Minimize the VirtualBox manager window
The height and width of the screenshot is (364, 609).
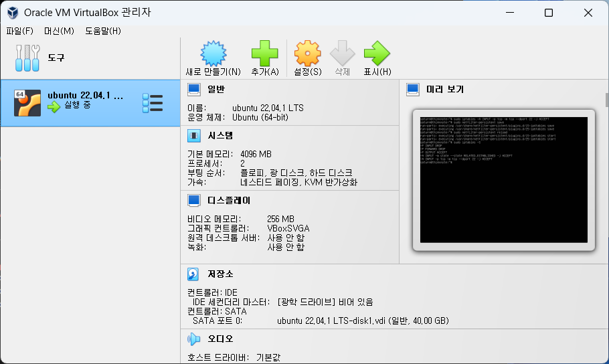point(510,13)
